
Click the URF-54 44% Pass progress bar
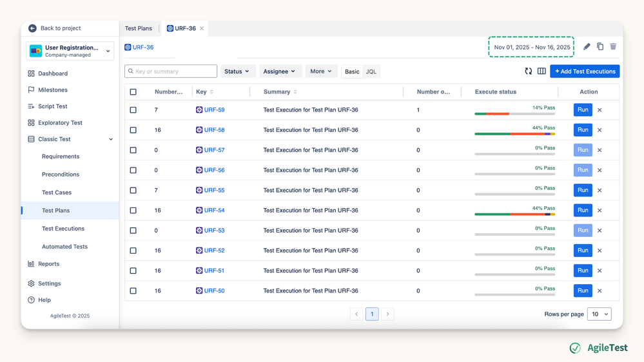pyautogui.click(x=515, y=214)
